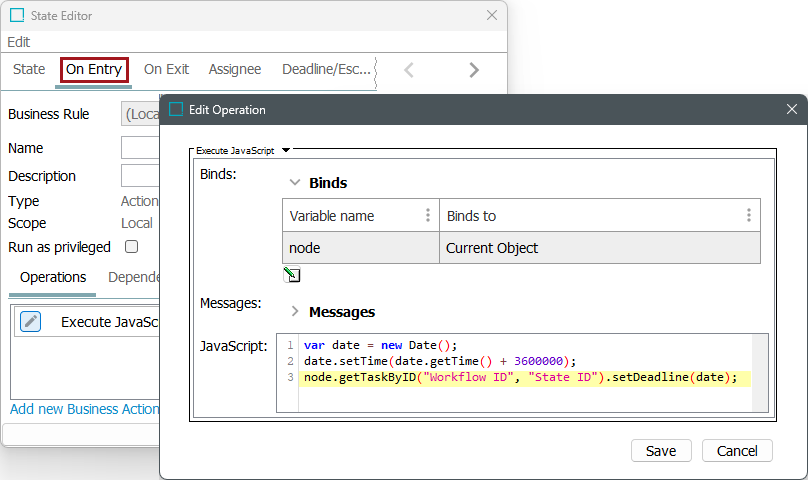Screen dimensions: 808x480
Task: Cancel the Edit Operation dialog
Action: pyautogui.click(x=737, y=451)
